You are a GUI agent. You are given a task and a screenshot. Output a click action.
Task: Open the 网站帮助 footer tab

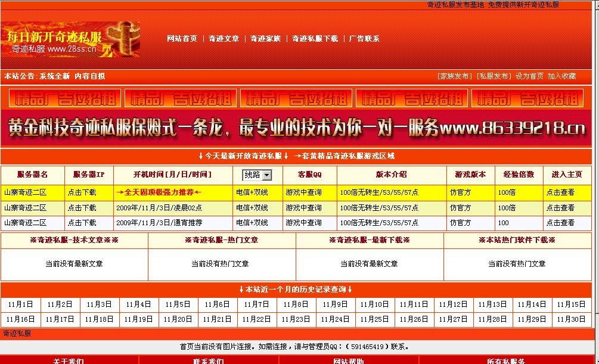348,361
